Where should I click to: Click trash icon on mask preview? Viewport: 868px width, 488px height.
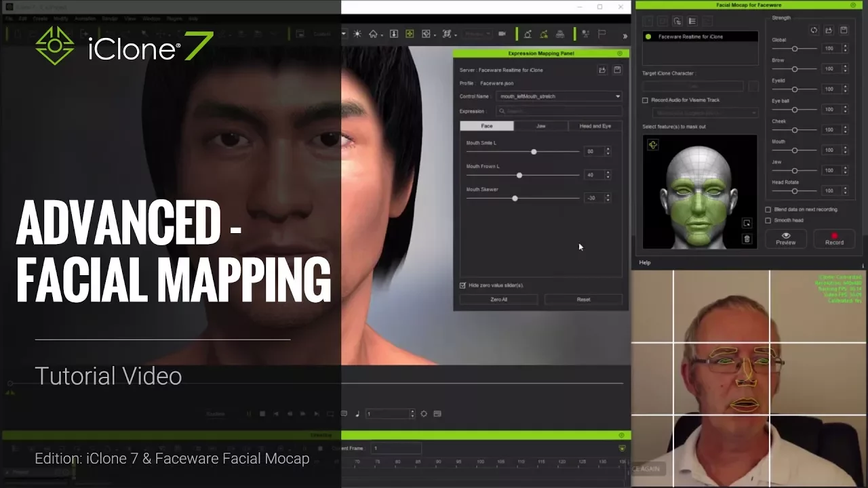(747, 239)
